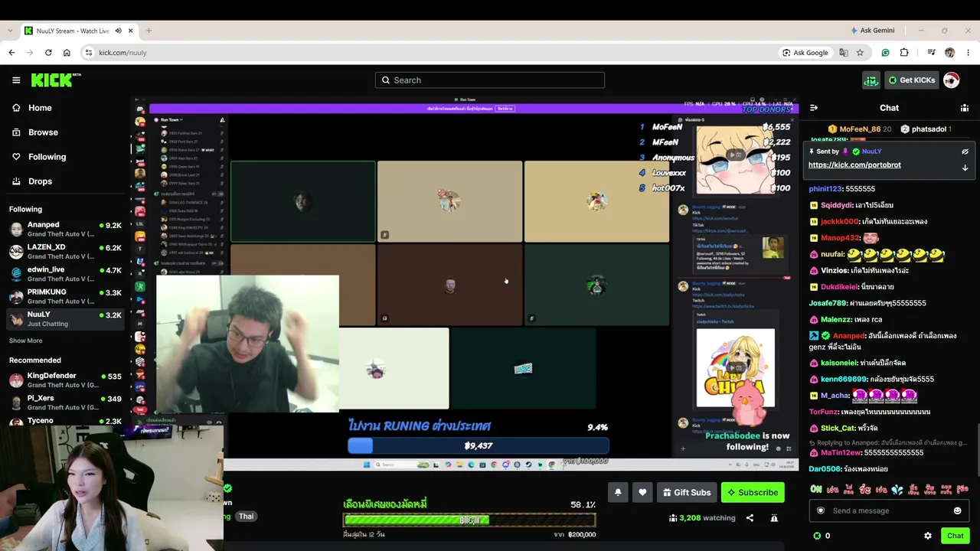Viewport: 980px width, 551px height.
Task: Open the Browse section
Action: (35, 132)
